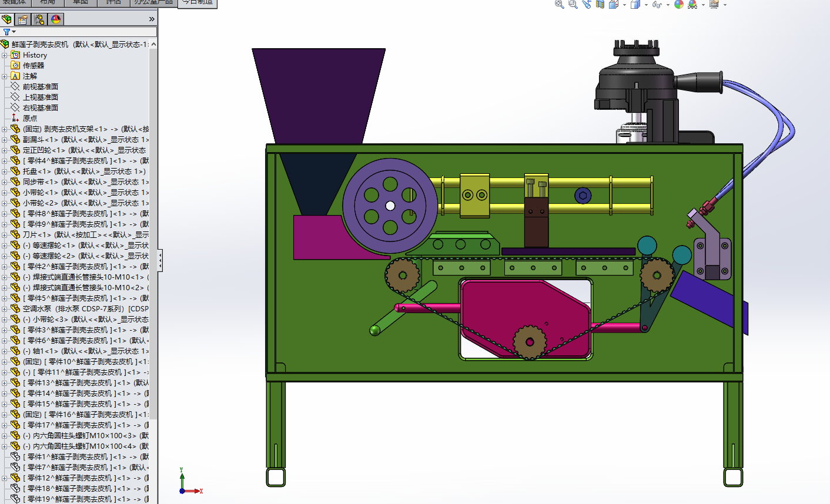This screenshot has height=504, width=830.
Task: Click the feature panel collapse handle
Action: click(160, 260)
